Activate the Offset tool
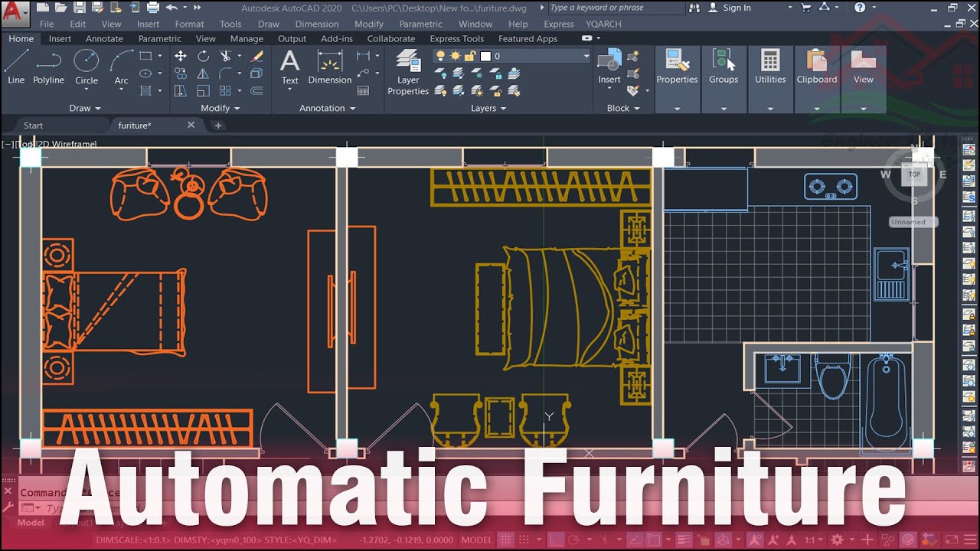The image size is (980, 551). pyautogui.click(x=257, y=90)
